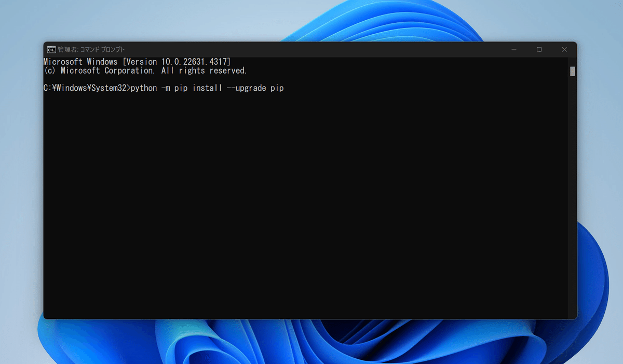Screen dimensions: 623x364
Task: Click the Command Prompt icon in title bar
Action: (51, 49)
